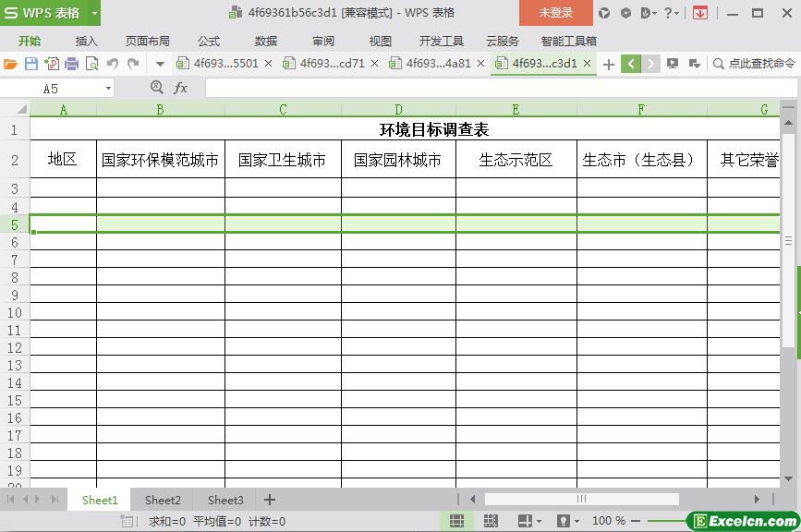Close the 4f693...5501 document tab
This screenshot has width=801, height=532.
268,64
